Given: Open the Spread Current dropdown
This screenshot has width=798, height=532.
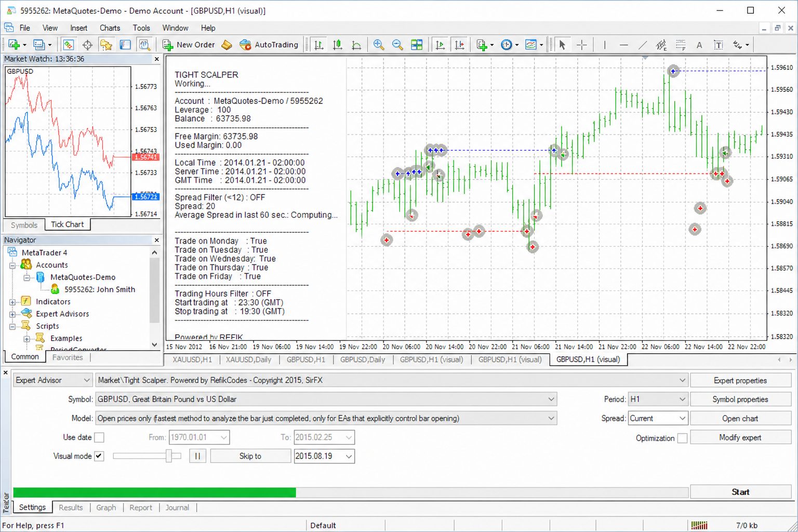Looking at the screenshot, I should point(658,418).
